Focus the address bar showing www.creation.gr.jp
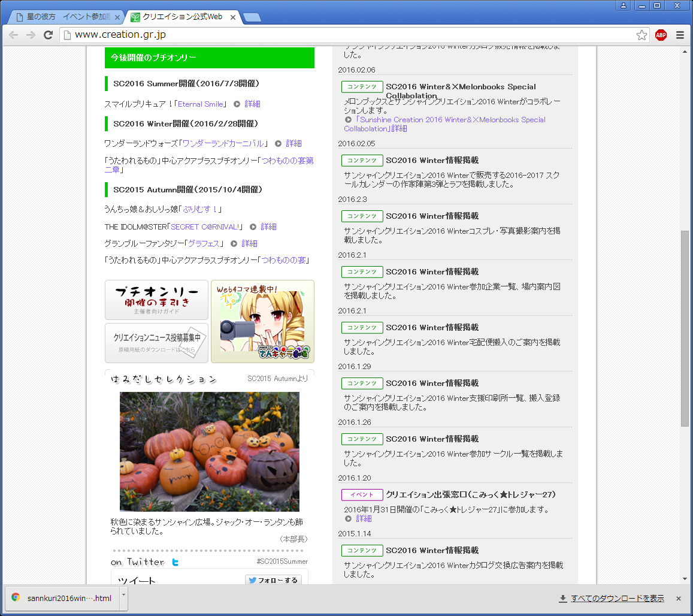 click(x=353, y=35)
